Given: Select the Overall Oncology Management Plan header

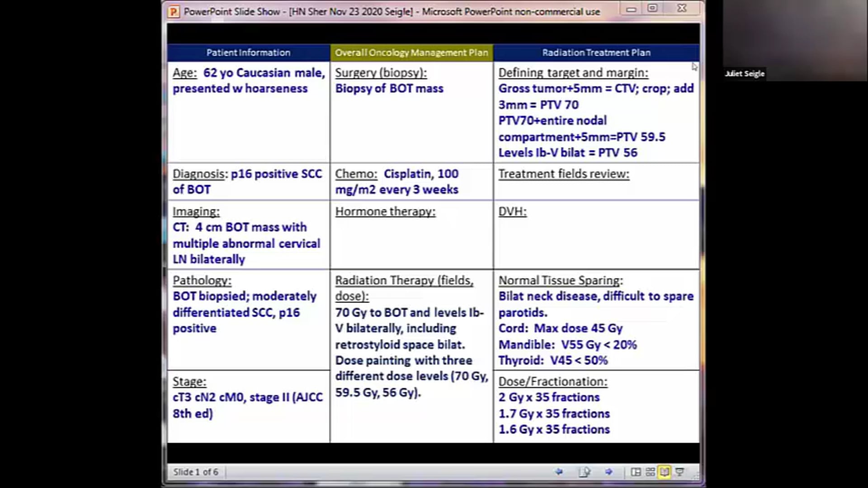Looking at the screenshot, I should click(411, 52).
